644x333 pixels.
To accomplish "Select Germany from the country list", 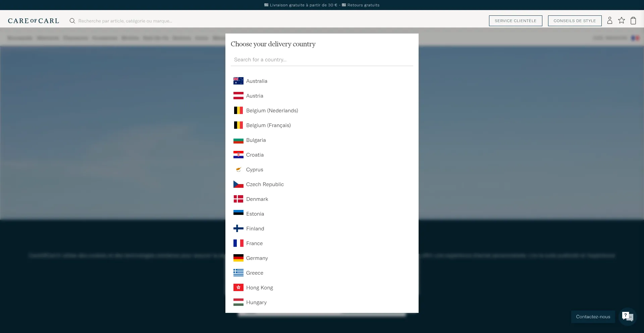I will [257, 258].
